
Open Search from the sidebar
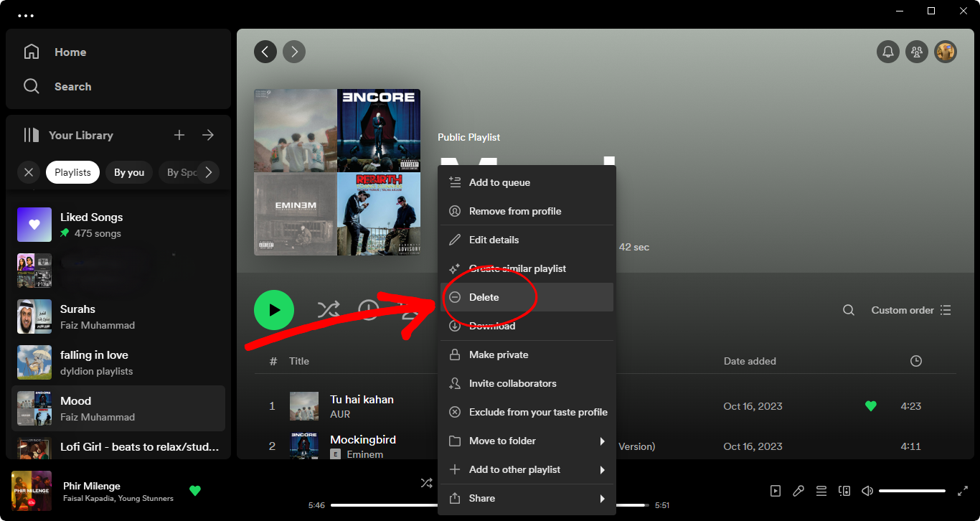[x=57, y=86]
